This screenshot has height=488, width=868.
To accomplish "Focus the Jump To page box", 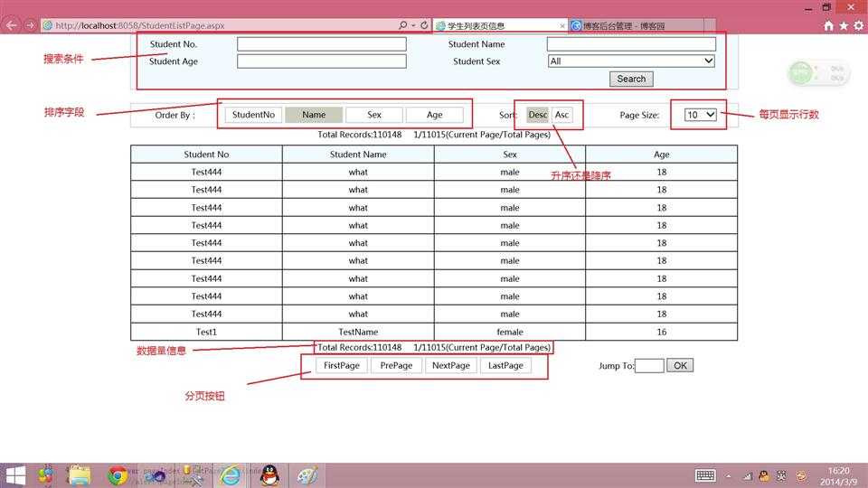I will (649, 365).
